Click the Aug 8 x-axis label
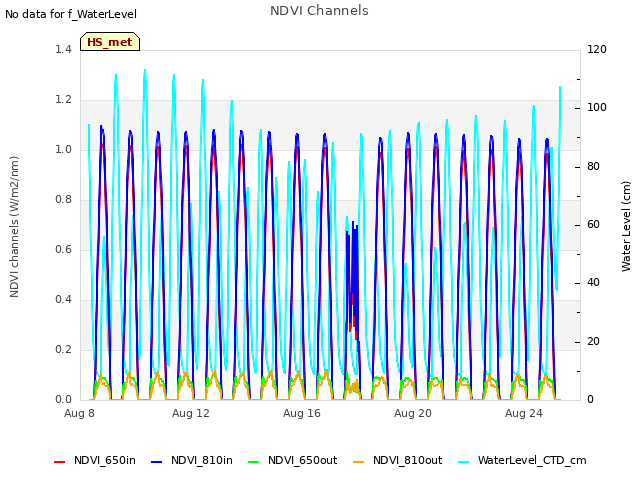The image size is (640, 480). click(79, 413)
